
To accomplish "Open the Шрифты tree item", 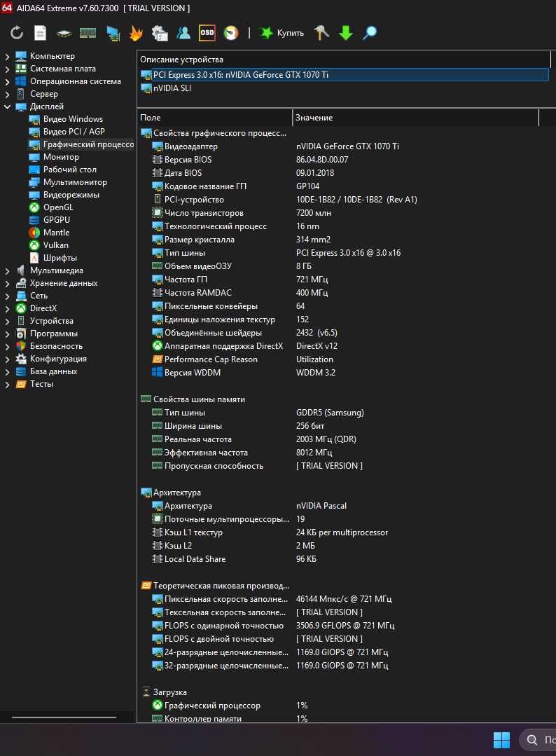I will coord(53,257).
